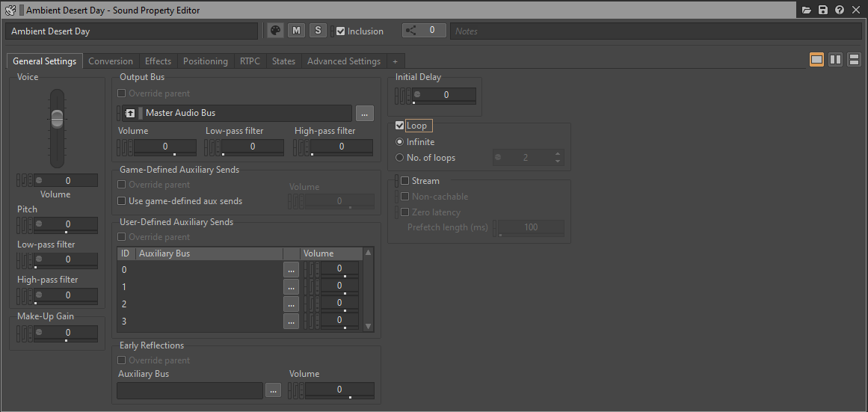Image resolution: width=868 pixels, height=412 pixels.
Task: Open the General Settings tab
Action: pos(45,61)
